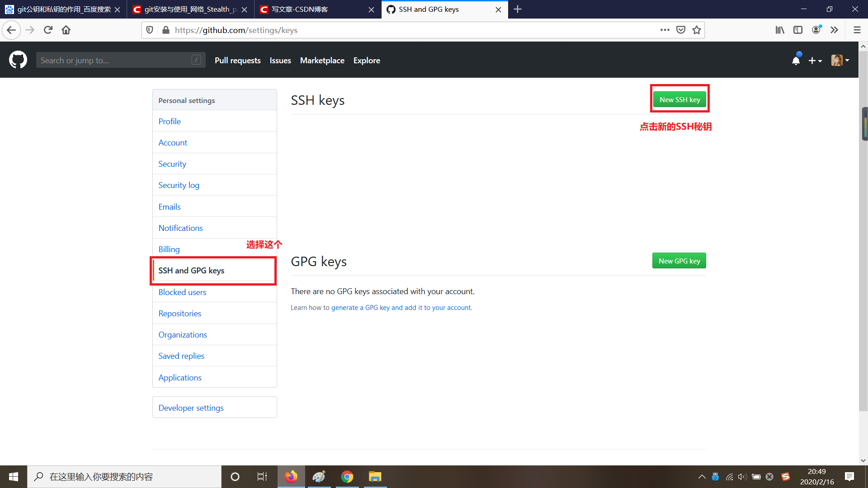Open Pull requests in header

pos(237,61)
